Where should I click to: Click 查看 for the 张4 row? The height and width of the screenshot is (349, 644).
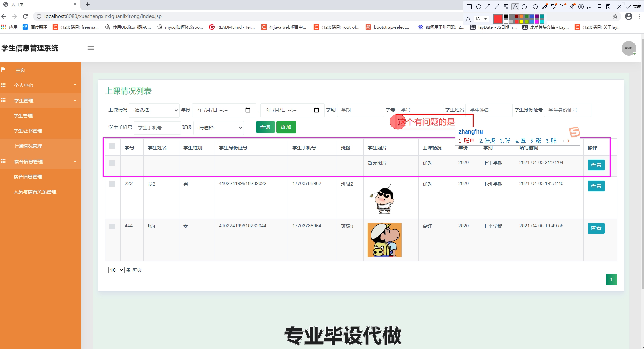click(x=596, y=228)
